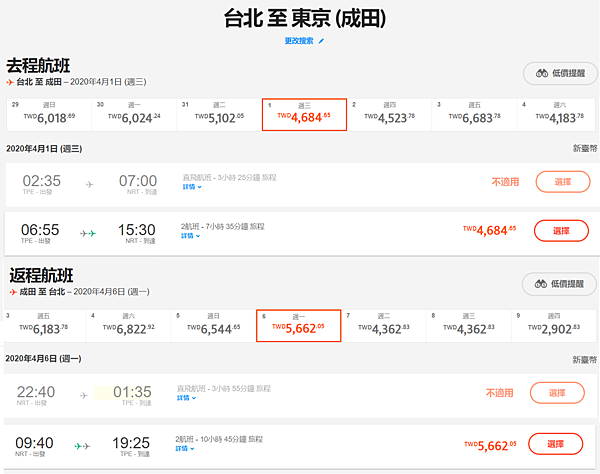Click the green connecting-flight planes icon for 06:55 departure
The width and height of the screenshot is (600, 474).
click(x=89, y=233)
